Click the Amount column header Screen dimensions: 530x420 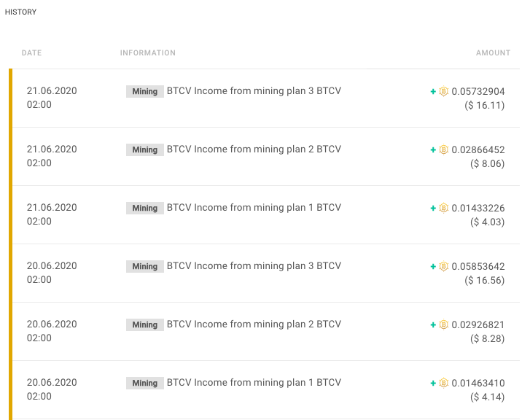tap(493, 53)
